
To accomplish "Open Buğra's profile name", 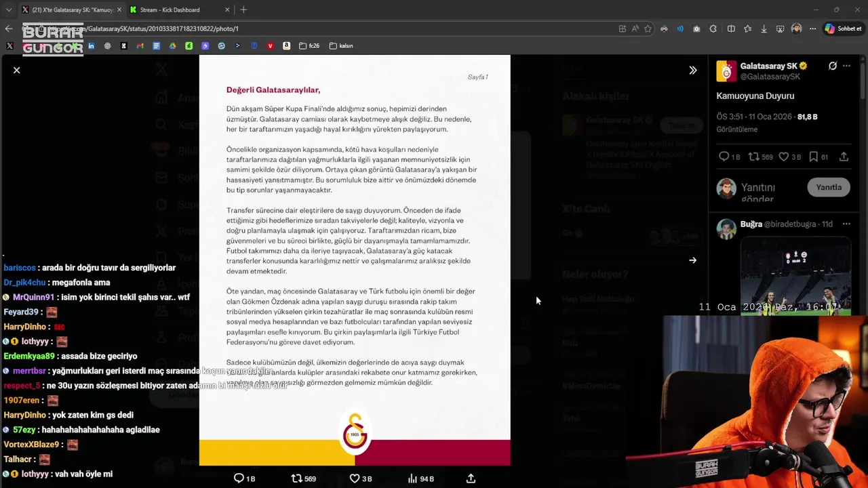I will pyautogui.click(x=751, y=224).
